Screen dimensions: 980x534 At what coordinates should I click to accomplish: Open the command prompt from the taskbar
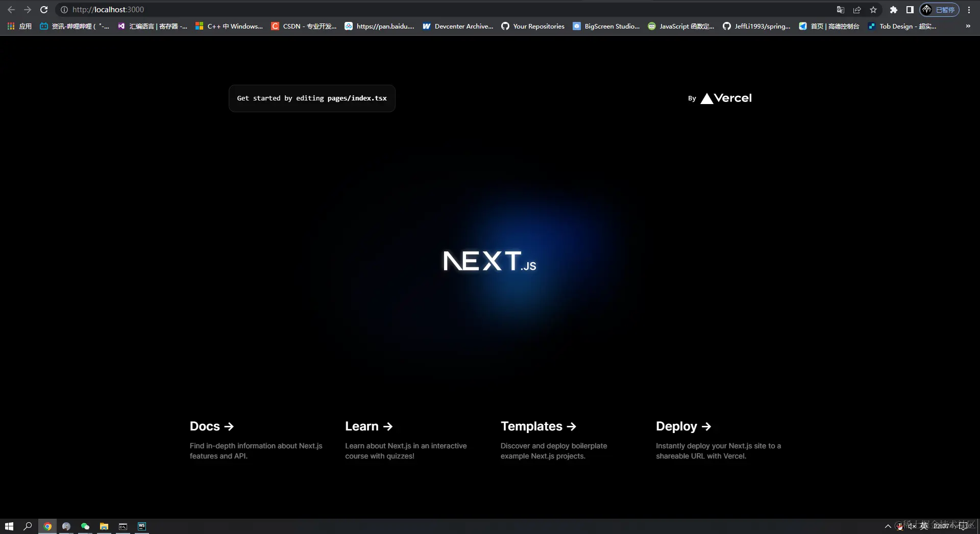coord(123,526)
